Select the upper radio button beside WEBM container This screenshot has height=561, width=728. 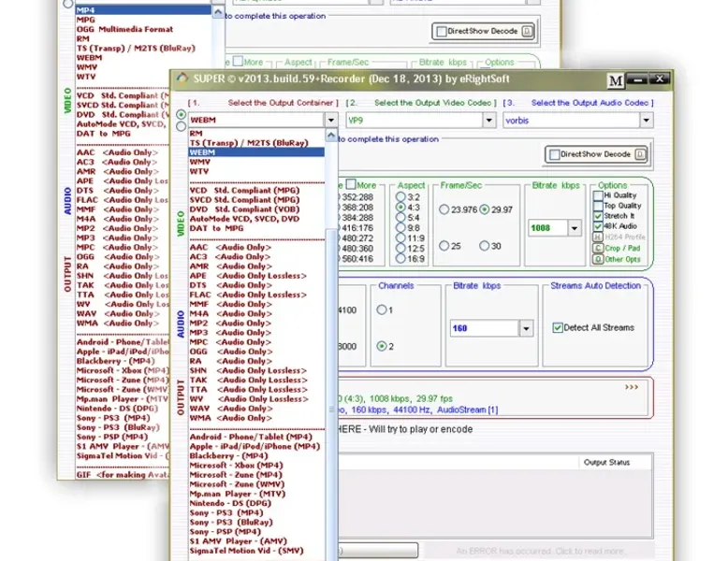tap(182, 115)
